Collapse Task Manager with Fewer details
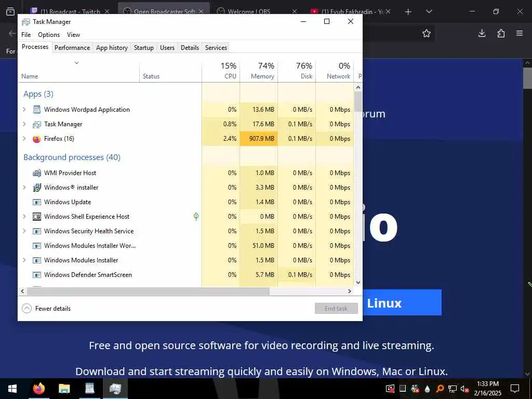Screen dimensions: 532x399 (46, 309)
